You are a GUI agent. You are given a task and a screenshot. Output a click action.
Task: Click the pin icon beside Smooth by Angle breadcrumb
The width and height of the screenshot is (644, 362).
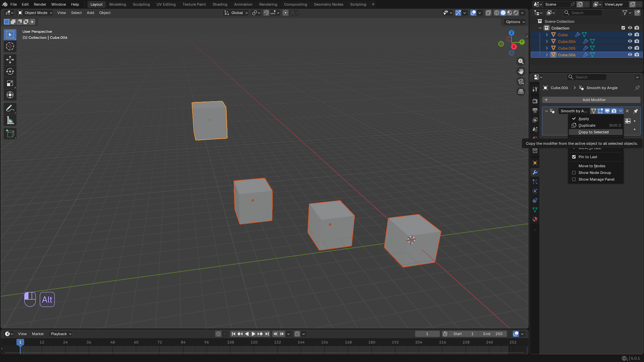point(637,88)
